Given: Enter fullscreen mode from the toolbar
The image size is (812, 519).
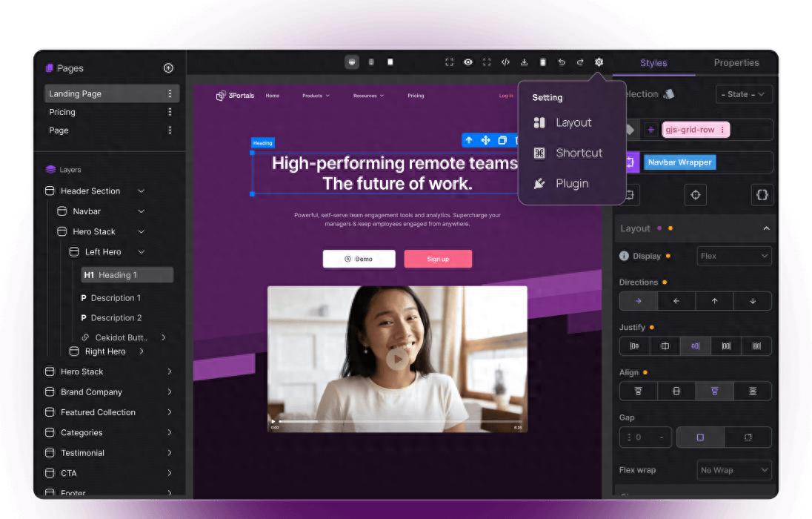Looking at the screenshot, I should coord(487,62).
